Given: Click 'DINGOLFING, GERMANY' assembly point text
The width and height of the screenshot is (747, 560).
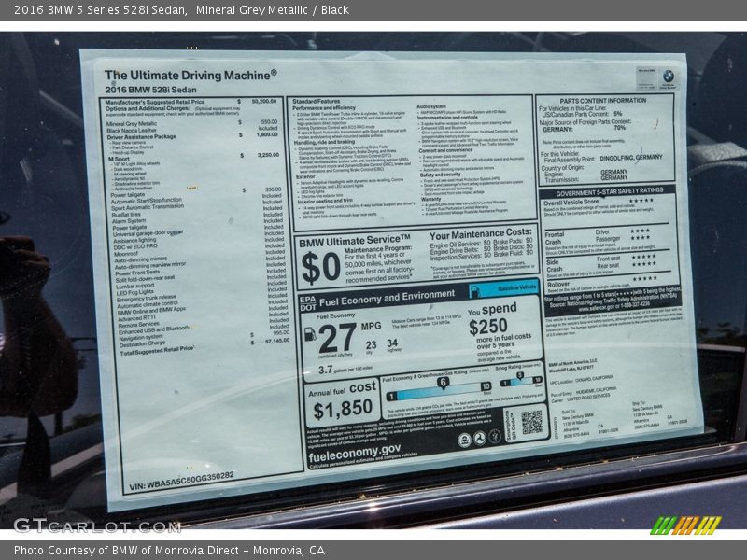Looking at the screenshot, I should coord(631,157).
